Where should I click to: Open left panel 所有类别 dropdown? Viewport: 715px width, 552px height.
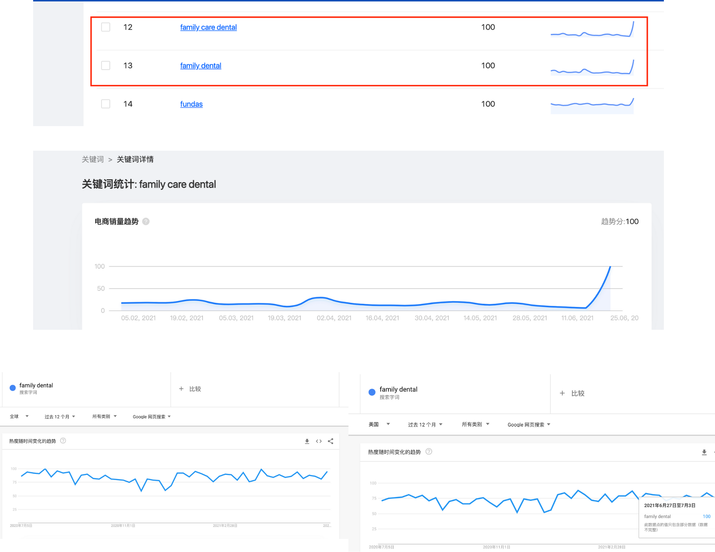pyautogui.click(x=104, y=416)
